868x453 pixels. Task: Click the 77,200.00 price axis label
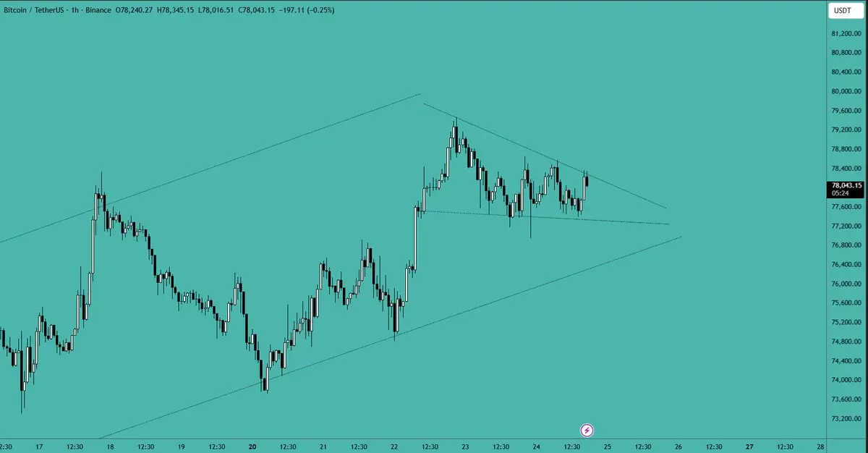[846, 226]
